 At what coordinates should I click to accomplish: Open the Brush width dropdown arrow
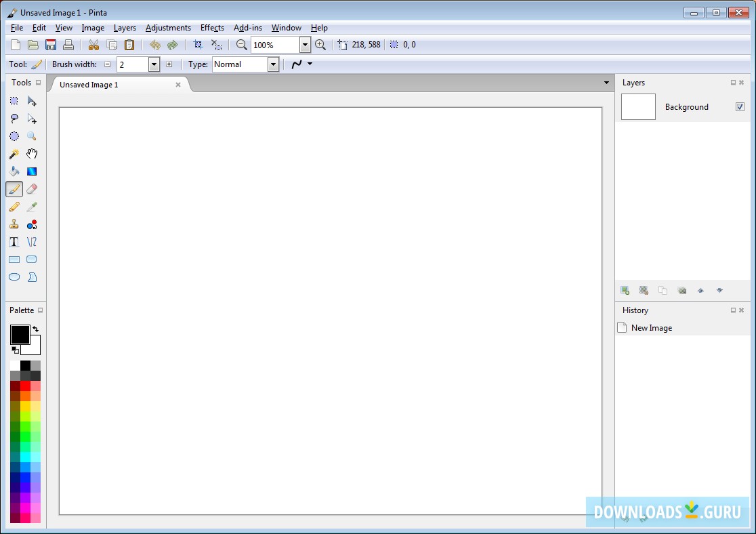point(154,64)
